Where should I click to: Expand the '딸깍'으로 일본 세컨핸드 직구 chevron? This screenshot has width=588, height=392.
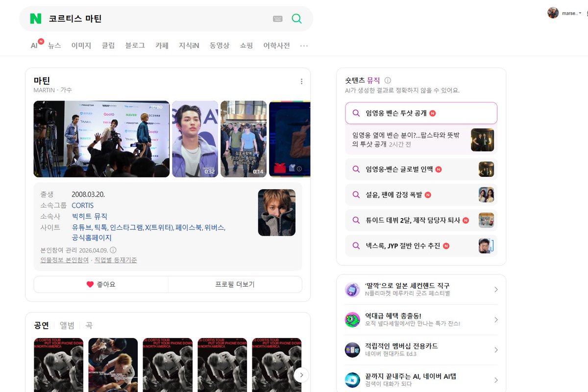[x=496, y=290]
